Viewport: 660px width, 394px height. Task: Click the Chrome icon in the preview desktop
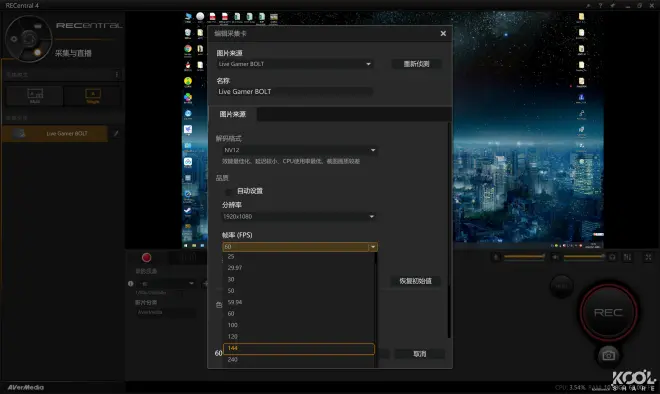tap(188, 49)
